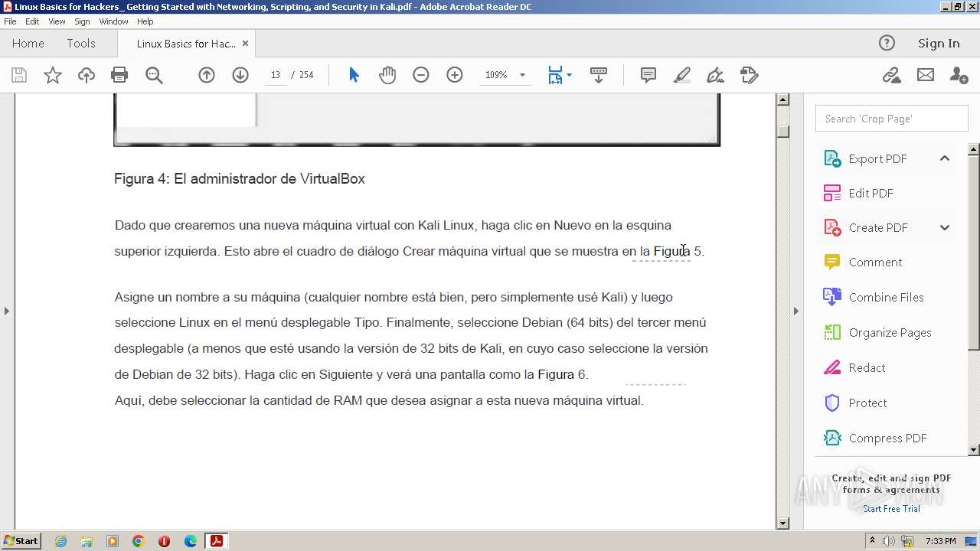
Task: Open the Comment tool in the sidebar
Action: [875, 262]
